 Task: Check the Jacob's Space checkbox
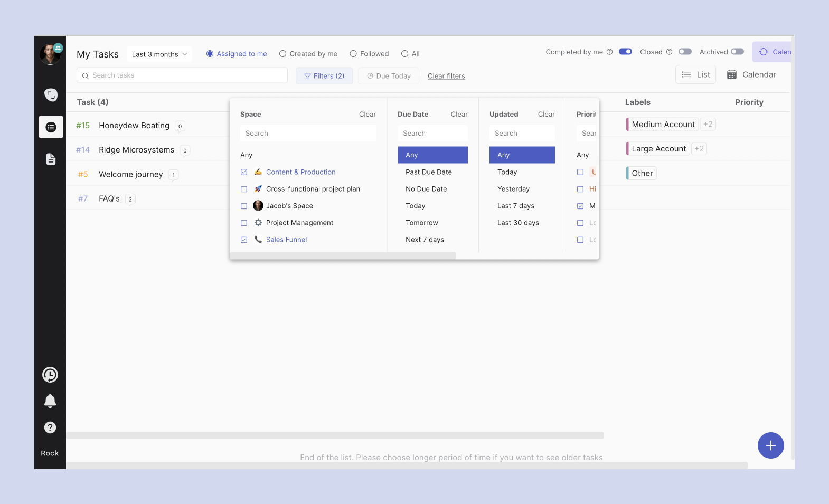click(244, 206)
